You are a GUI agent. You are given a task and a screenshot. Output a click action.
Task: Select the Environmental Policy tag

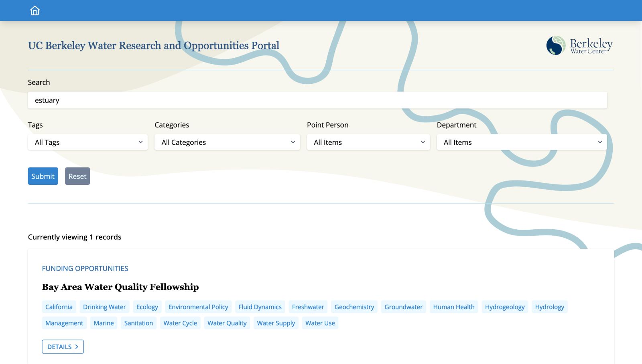[198, 307]
